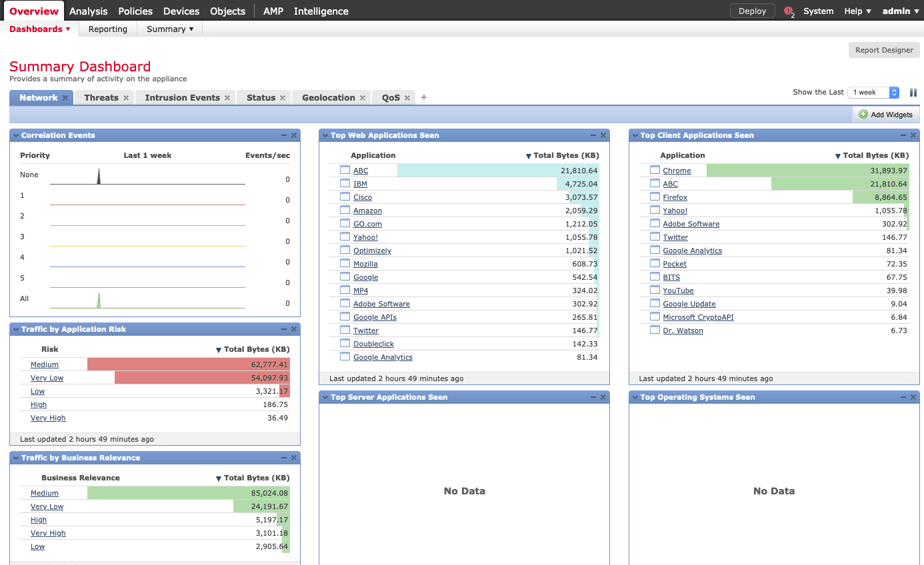Open the Policies menu
Screen dimensions: 924x565
[x=135, y=11]
